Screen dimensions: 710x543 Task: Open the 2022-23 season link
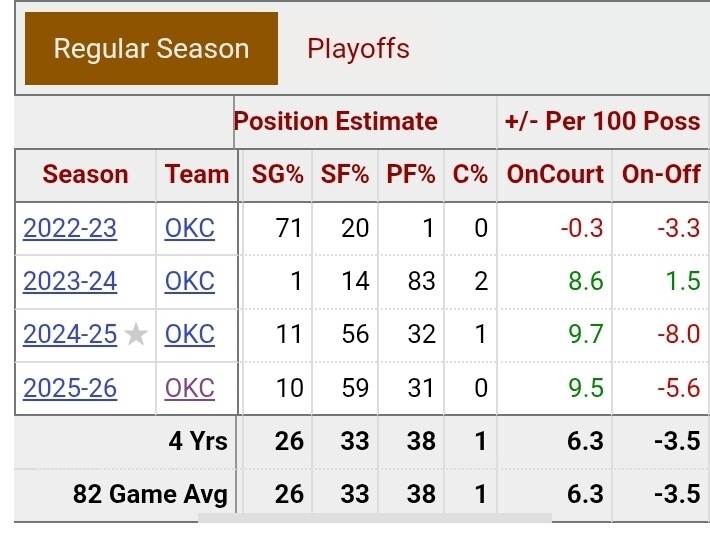pos(70,228)
